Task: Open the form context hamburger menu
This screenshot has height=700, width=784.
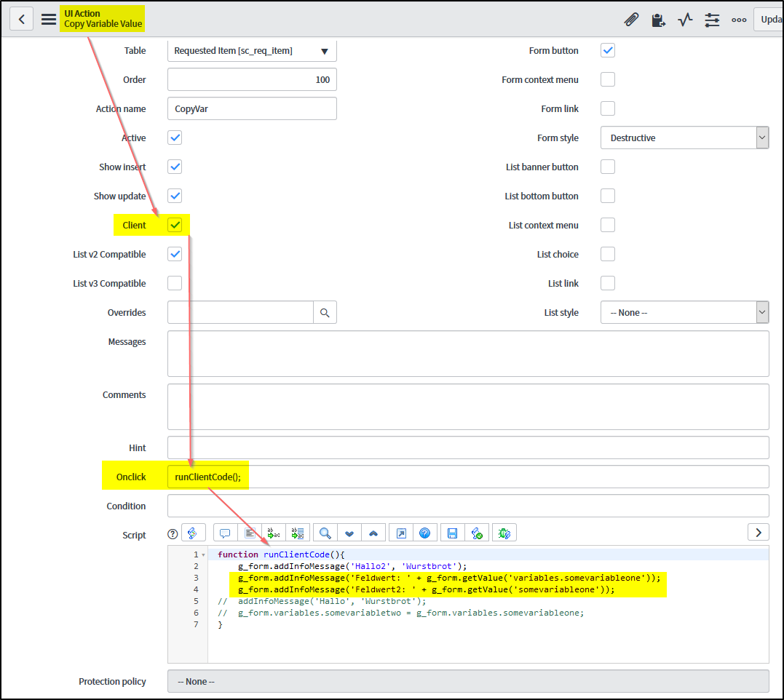Action: (x=49, y=19)
